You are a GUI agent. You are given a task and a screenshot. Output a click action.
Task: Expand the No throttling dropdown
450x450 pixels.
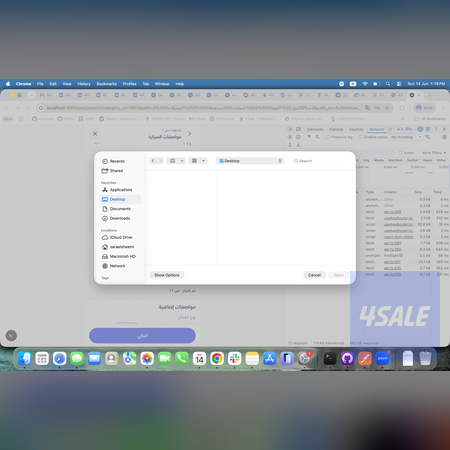click(x=406, y=137)
